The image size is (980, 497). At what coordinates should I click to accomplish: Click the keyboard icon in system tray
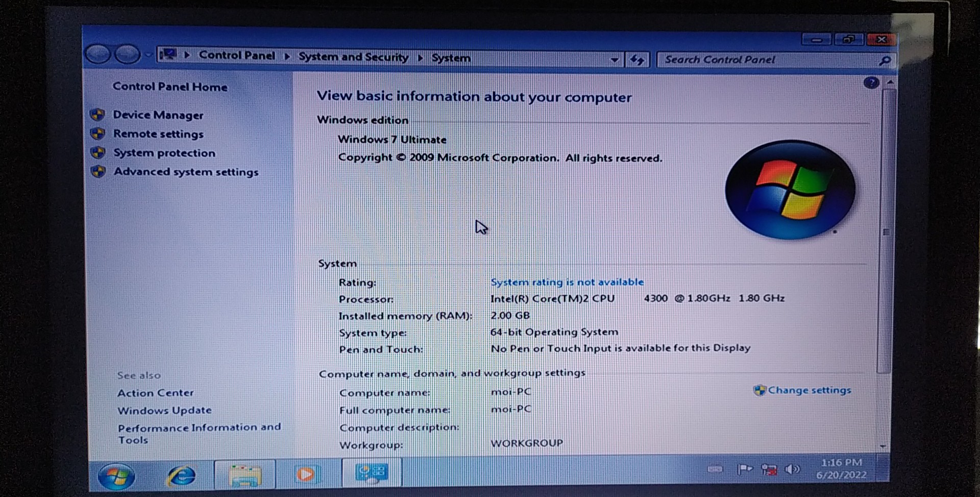pyautogui.click(x=715, y=469)
